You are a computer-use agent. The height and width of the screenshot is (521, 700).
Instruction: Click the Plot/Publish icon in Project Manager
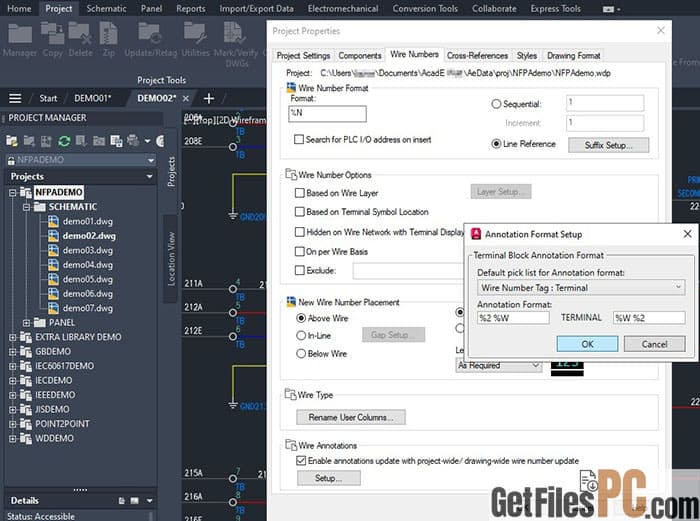(x=133, y=141)
